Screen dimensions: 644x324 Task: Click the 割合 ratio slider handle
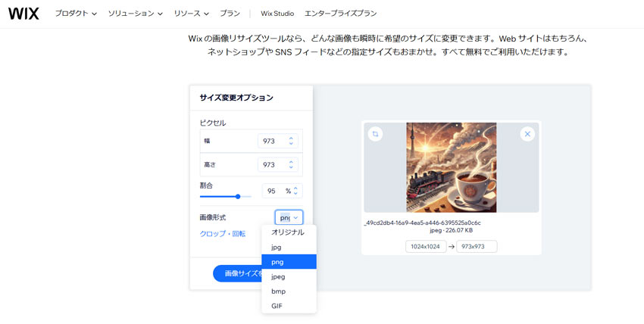(x=238, y=197)
